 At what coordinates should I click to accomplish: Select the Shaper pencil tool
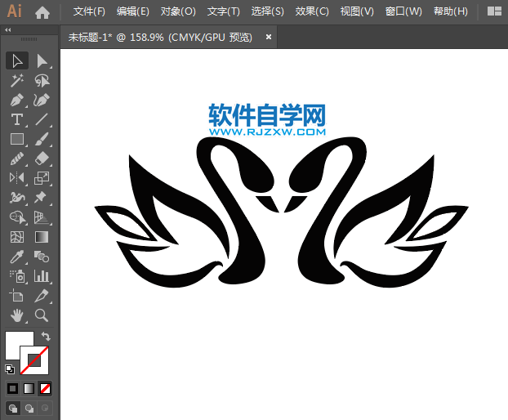pos(17,159)
